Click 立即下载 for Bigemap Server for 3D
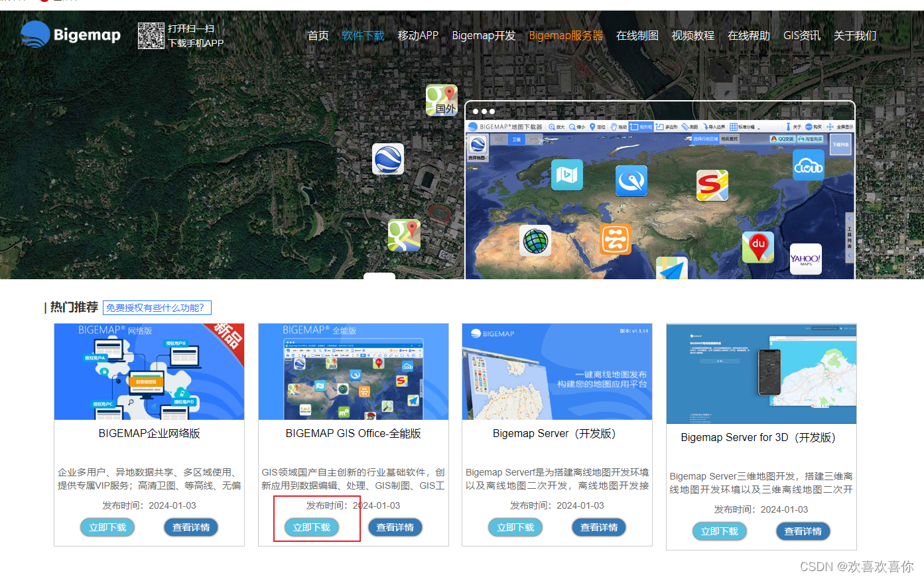The height and width of the screenshot is (579, 924). pos(720,531)
